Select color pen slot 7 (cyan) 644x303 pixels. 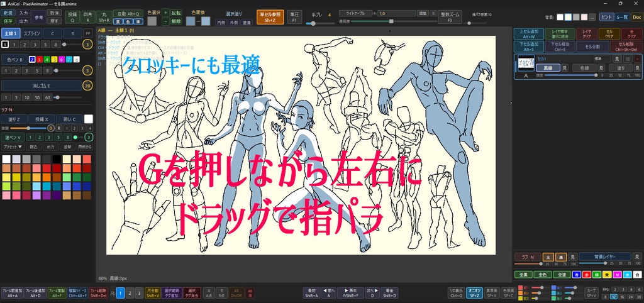pos(69,60)
